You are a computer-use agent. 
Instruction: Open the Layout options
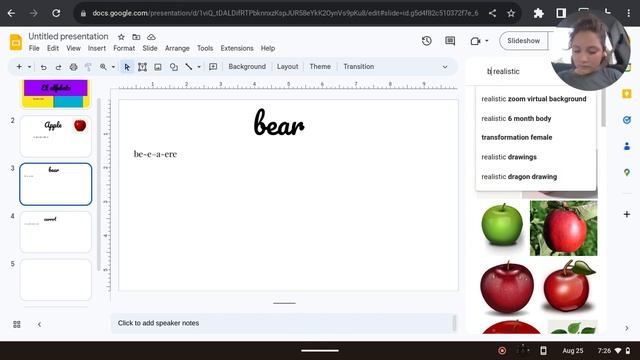coord(287,67)
